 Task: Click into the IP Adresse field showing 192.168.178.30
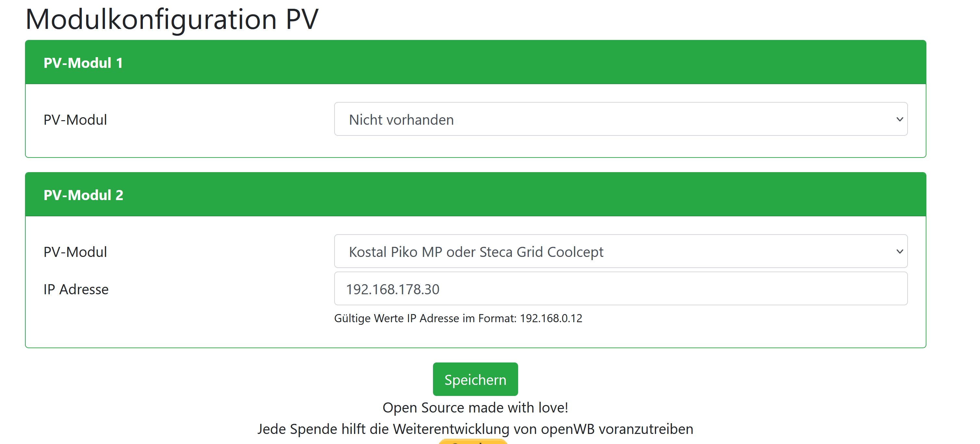[620, 289]
